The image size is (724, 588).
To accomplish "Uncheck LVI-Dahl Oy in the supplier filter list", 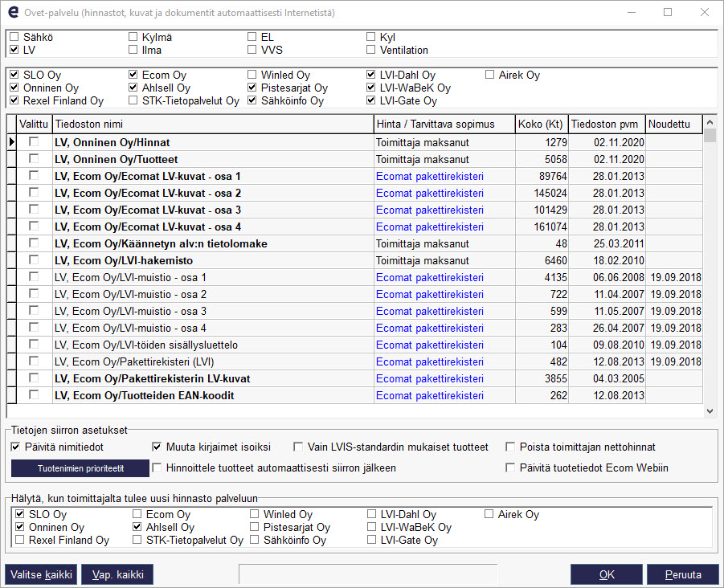I will point(370,75).
